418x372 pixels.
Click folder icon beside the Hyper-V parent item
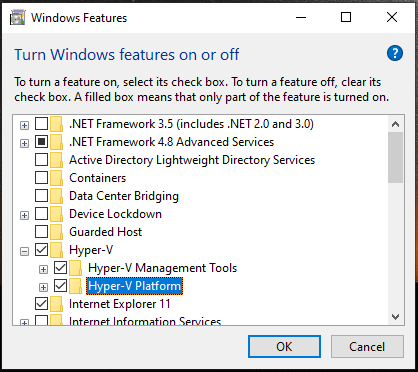coord(57,250)
